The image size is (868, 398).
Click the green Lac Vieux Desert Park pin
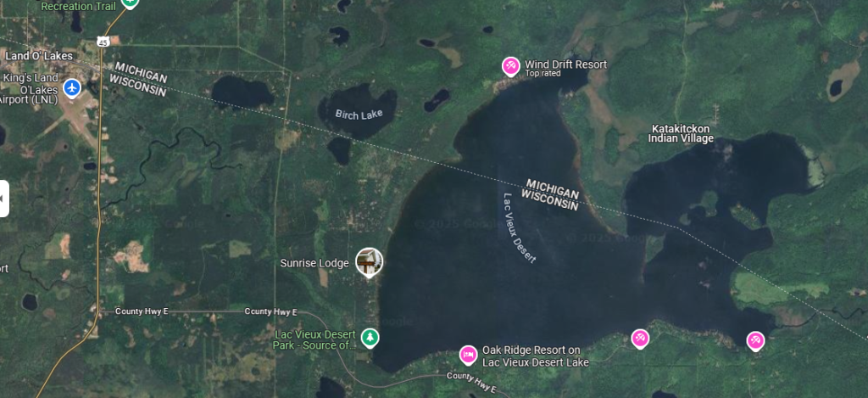click(x=370, y=338)
